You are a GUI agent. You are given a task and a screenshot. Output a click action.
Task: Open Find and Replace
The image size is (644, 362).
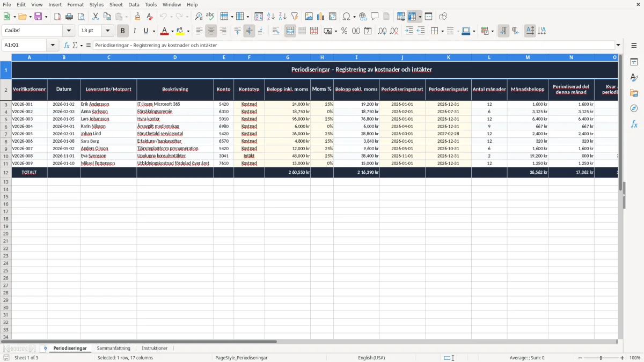pos(199,17)
